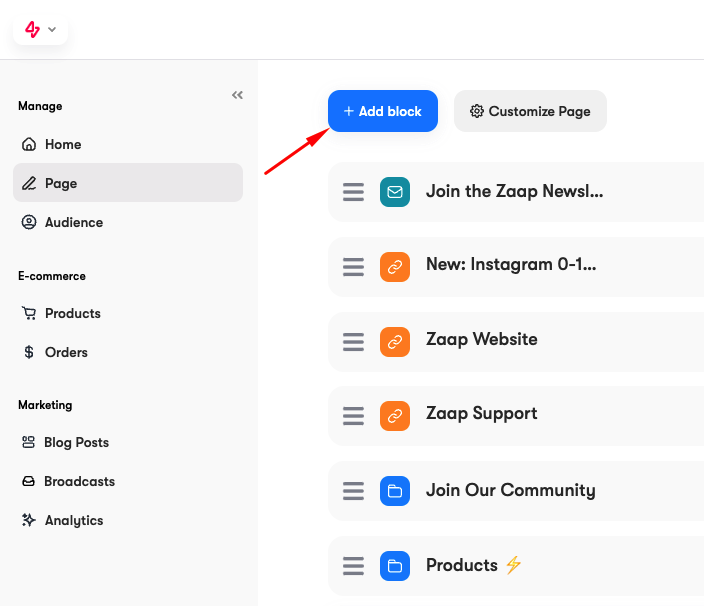Click the teal newsletter envelope icon

tap(395, 192)
